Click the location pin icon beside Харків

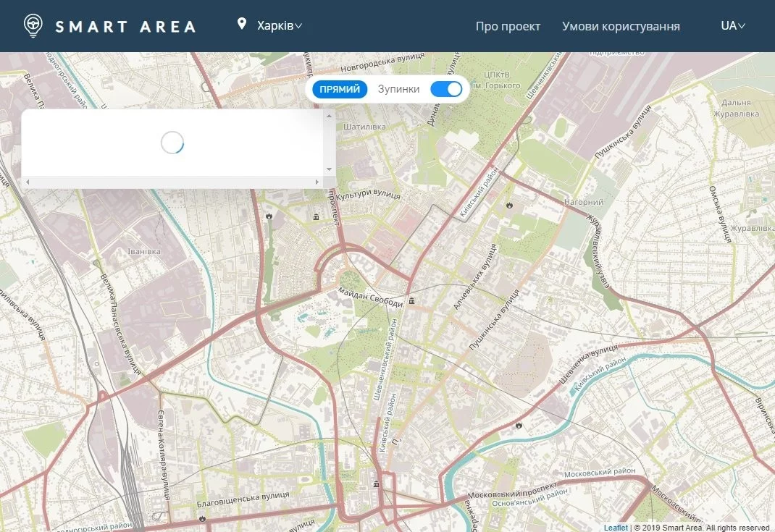click(x=242, y=25)
